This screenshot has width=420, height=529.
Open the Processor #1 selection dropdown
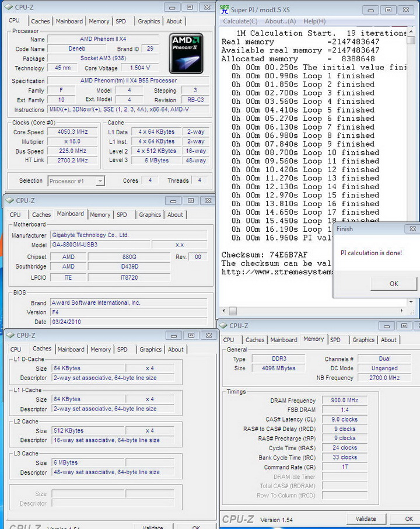click(x=76, y=181)
